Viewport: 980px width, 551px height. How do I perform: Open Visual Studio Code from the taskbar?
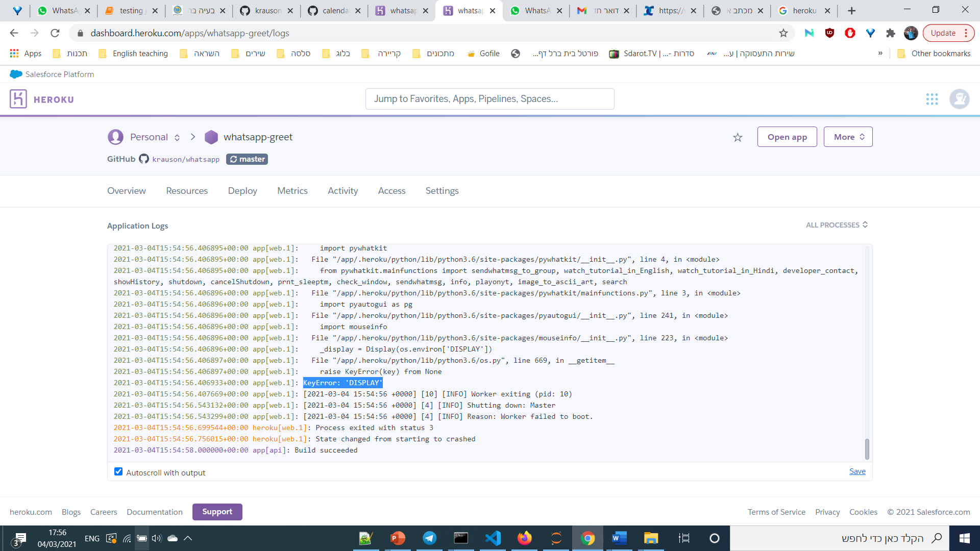click(493, 538)
